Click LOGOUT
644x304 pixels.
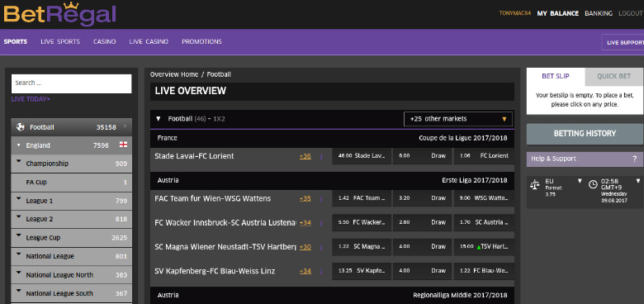click(x=630, y=13)
